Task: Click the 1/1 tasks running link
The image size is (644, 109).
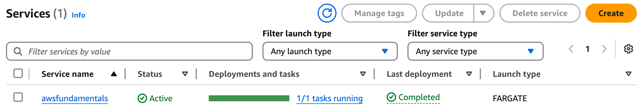Action: click(330, 98)
